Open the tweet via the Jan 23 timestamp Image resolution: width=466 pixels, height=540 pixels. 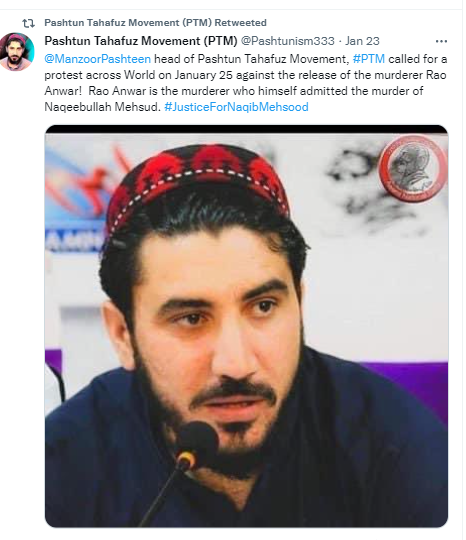click(362, 41)
